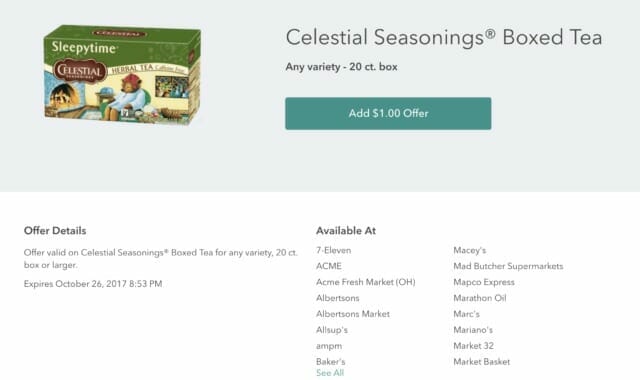Image resolution: width=640 pixels, height=380 pixels.
Task: Click the Celestial Seasonings Boxed Tea title
Action: [x=444, y=38]
